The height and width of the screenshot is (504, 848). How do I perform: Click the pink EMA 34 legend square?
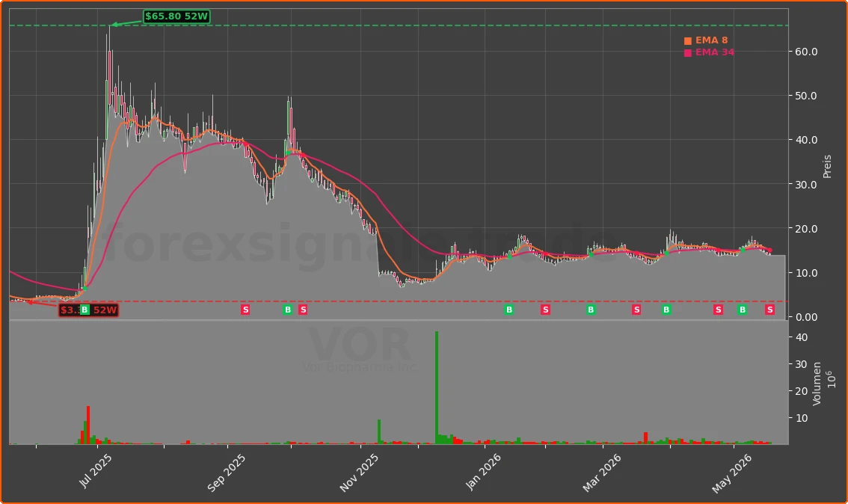[x=688, y=53]
